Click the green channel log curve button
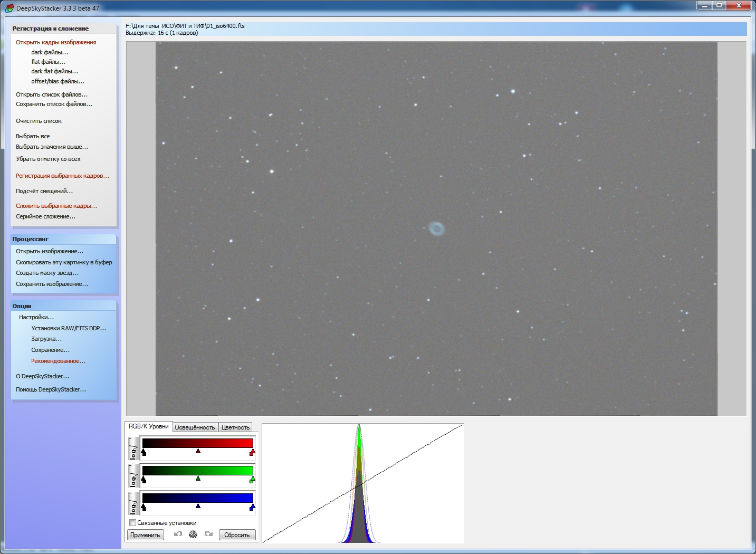This screenshot has width=756, height=554. [x=133, y=475]
